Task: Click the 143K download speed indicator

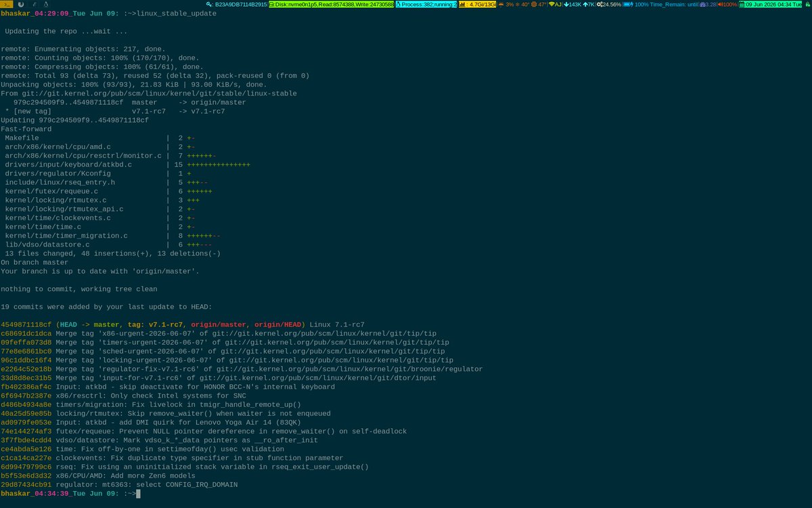Action: tap(572, 4)
